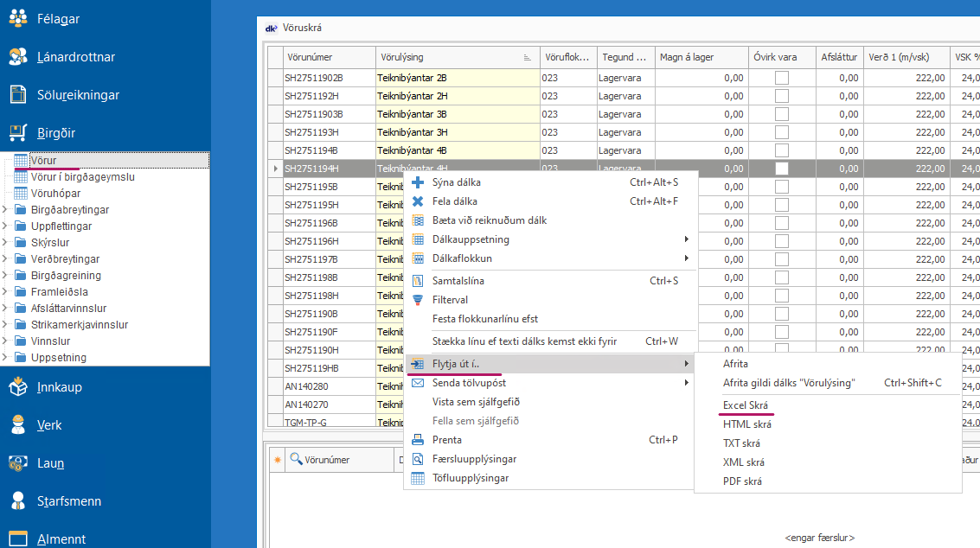Image resolution: width=980 pixels, height=548 pixels.
Task: Open the Sölureikningar module in sidebar
Action: point(78,95)
